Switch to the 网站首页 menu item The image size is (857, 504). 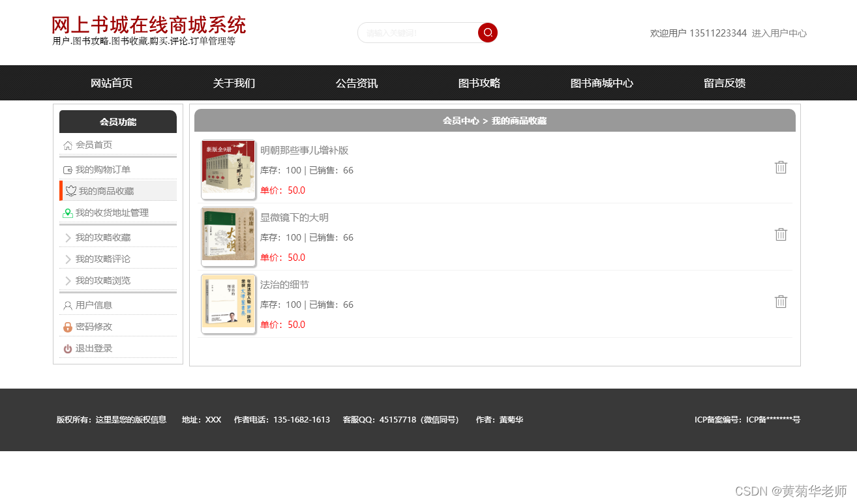point(112,83)
